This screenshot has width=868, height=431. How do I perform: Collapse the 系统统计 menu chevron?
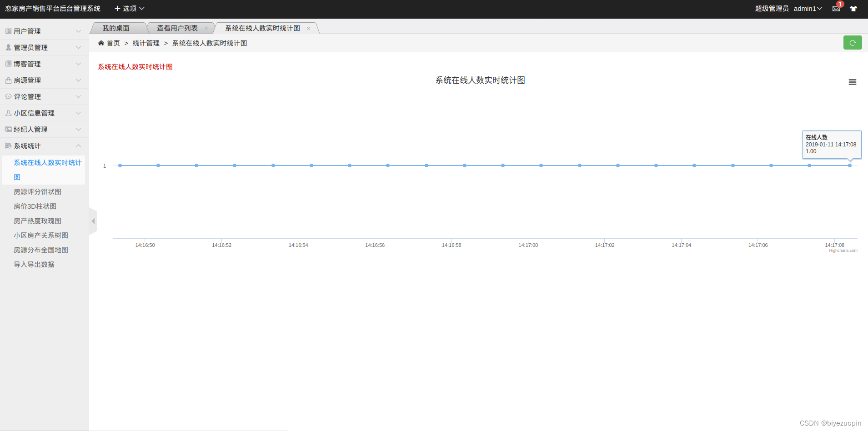(78, 145)
